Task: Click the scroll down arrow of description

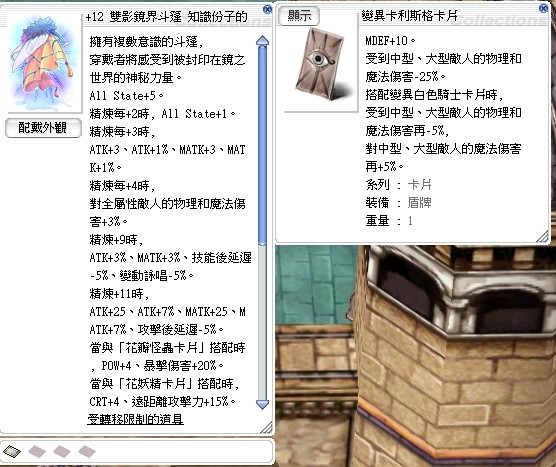Action: [x=262, y=404]
